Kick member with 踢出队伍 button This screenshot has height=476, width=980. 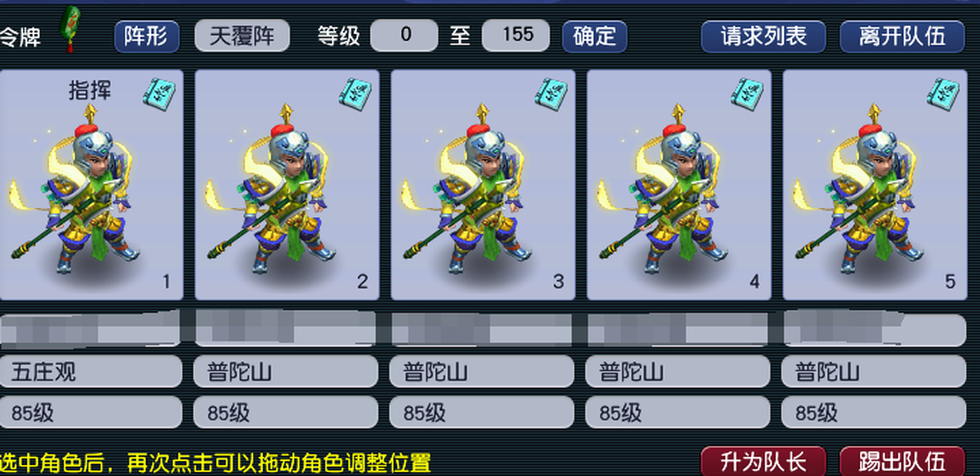(x=902, y=462)
